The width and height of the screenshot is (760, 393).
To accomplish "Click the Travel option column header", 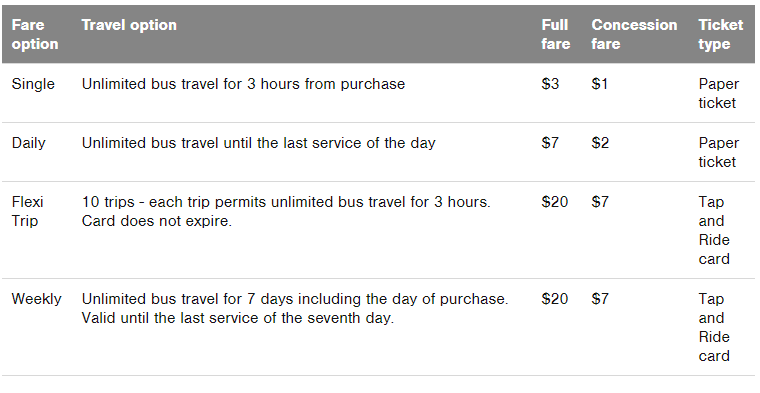I will (x=129, y=25).
